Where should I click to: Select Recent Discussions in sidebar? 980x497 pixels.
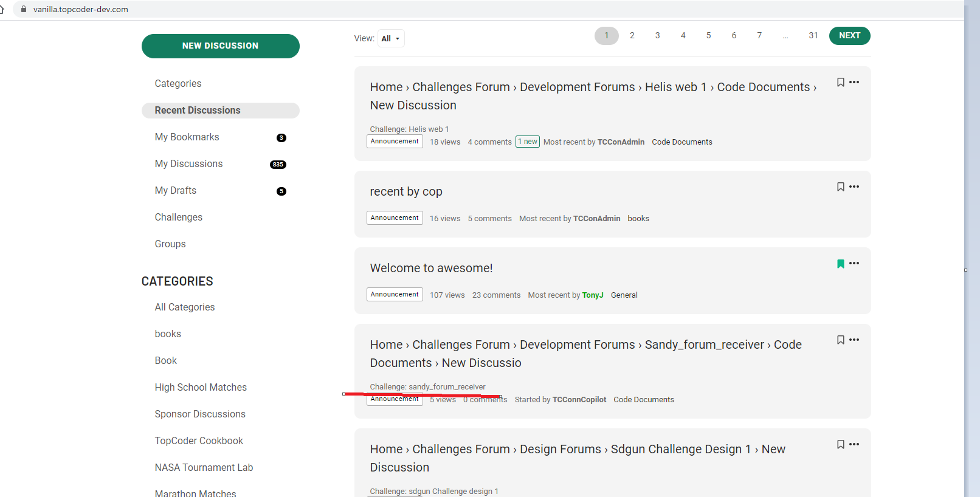pyautogui.click(x=220, y=110)
